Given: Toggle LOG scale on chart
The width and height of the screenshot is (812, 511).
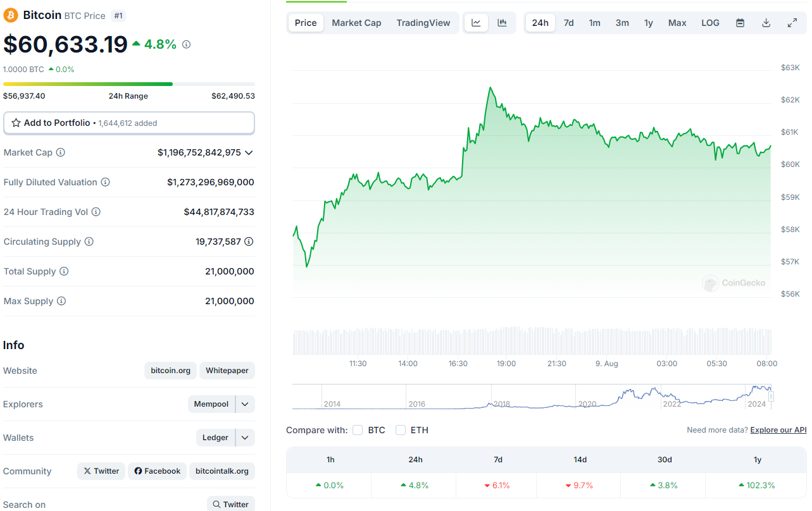Looking at the screenshot, I should coord(710,23).
